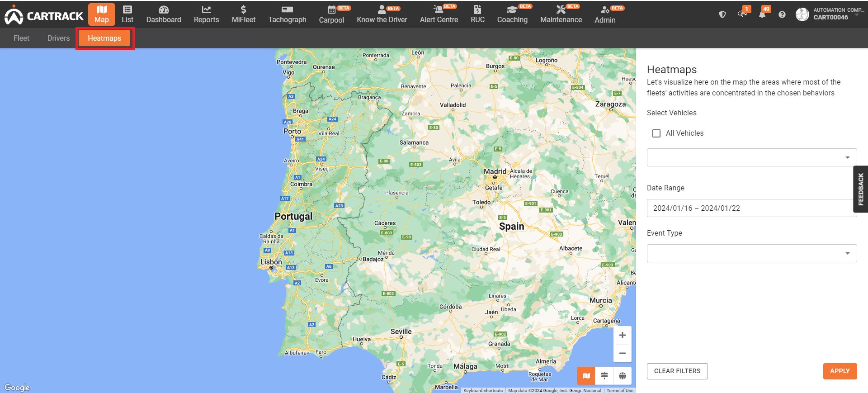The image size is (868, 393).
Task: Select the traffic map layer icon
Action: point(604,376)
